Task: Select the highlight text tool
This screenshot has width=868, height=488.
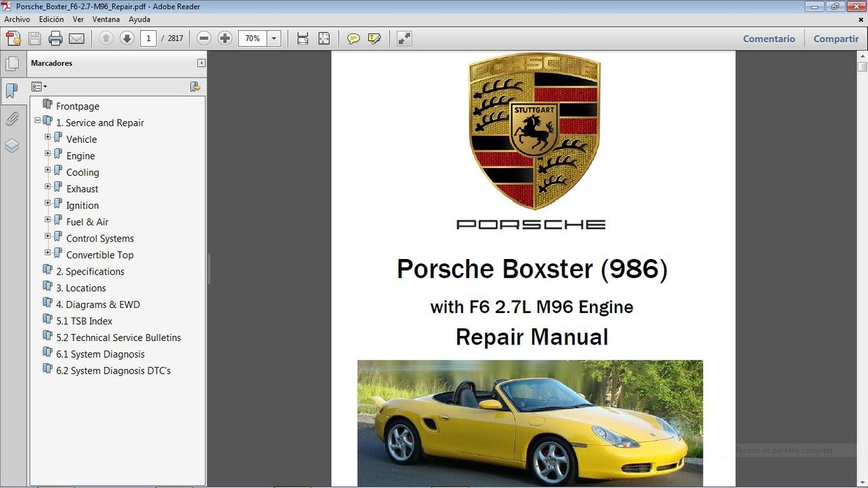Action: tap(374, 39)
